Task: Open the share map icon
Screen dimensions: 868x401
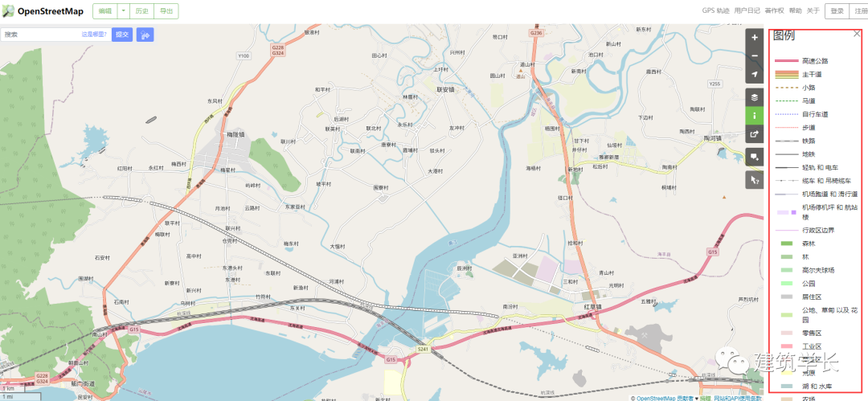Action: click(754, 134)
